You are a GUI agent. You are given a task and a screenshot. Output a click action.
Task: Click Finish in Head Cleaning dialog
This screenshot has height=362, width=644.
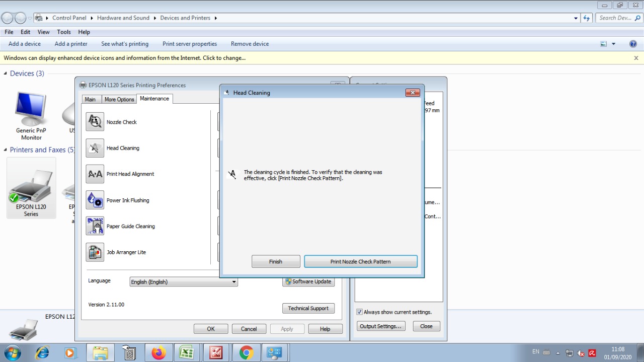tap(276, 262)
